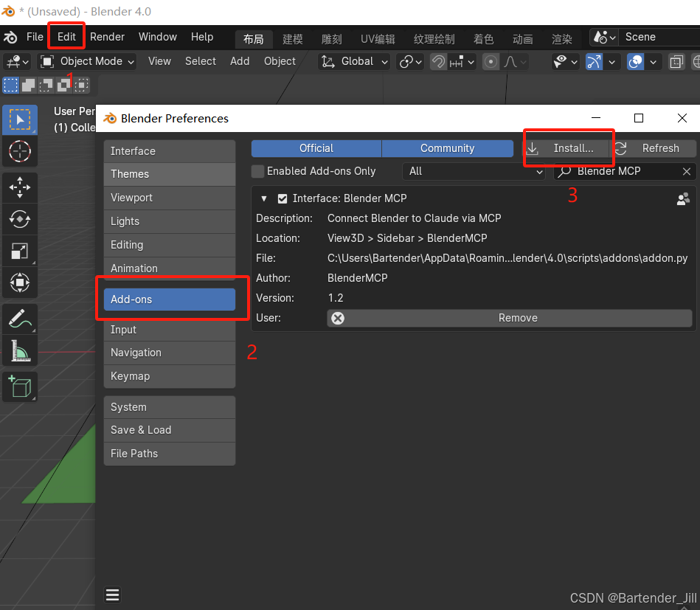Enable the Blender MCP add-on checkbox
Image resolution: width=700 pixels, height=610 pixels.
pyautogui.click(x=283, y=198)
